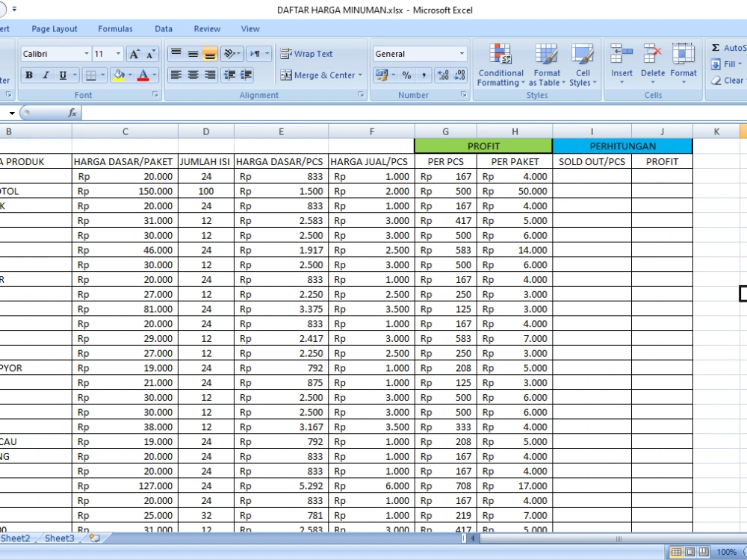Switch to Sheet2 tab

(16, 538)
